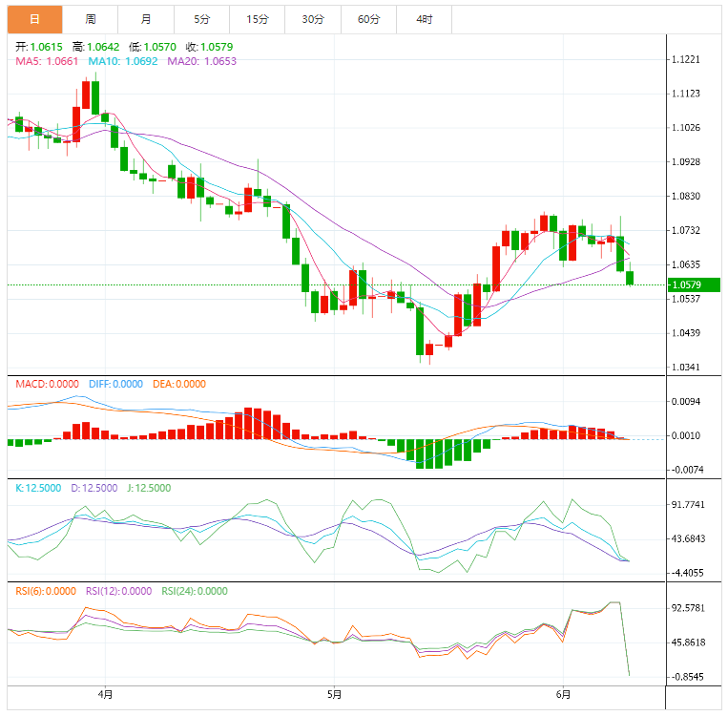Viewport: 728px width, 716px height.
Task: Click the current price label 1.0579
Action: 694,284
